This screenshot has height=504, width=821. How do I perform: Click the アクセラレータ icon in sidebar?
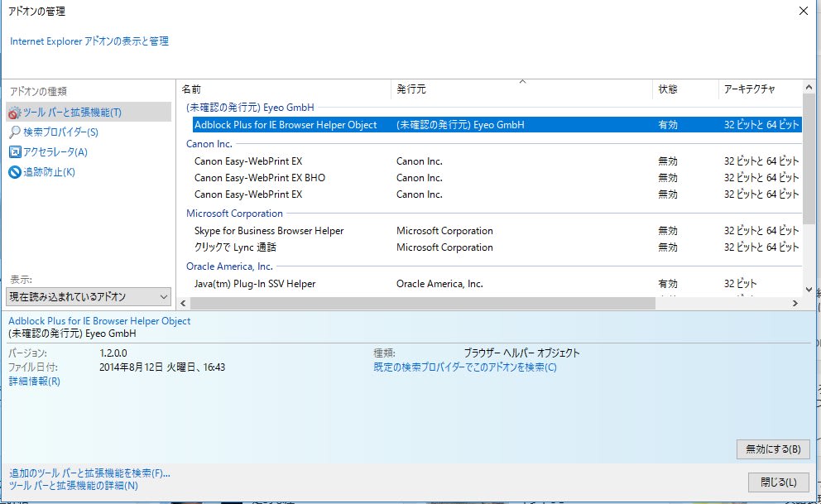pos(15,151)
